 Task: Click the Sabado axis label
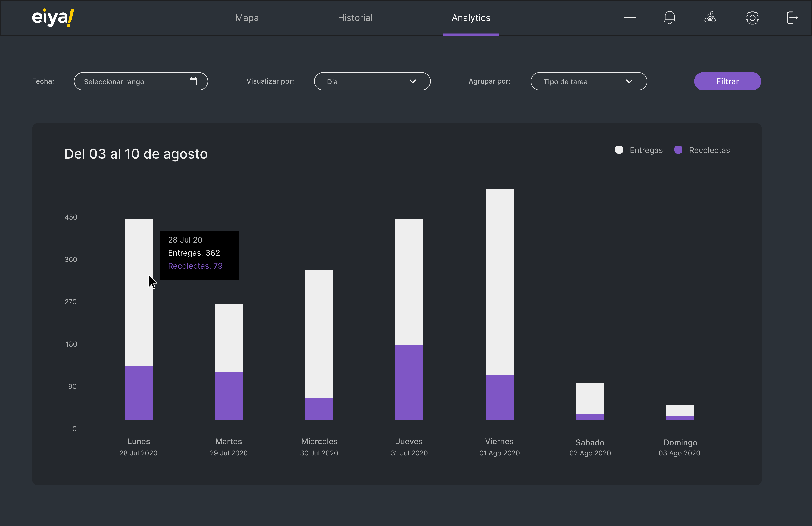[590, 442]
